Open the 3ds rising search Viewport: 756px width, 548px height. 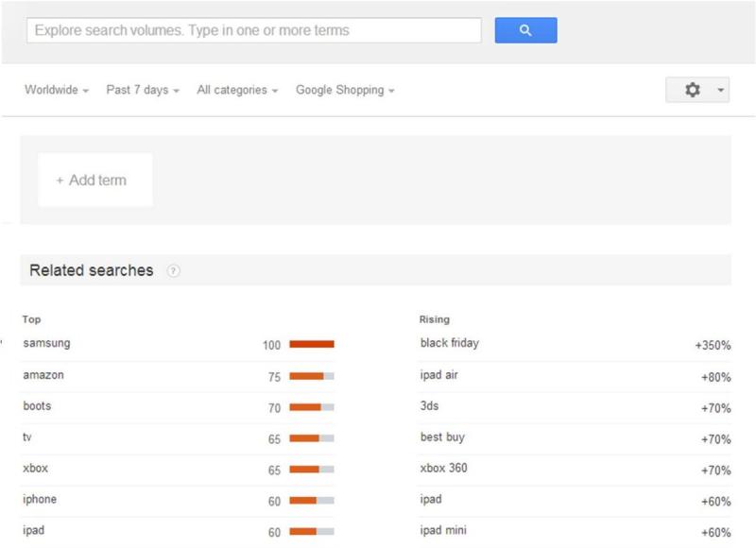click(429, 406)
